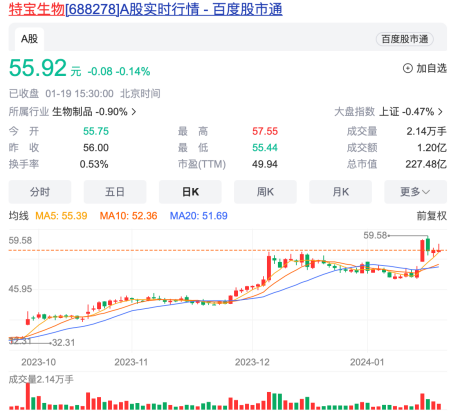Click the 换手率 value 0.53%
Viewport: 459px width, 413px height.
click(94, 164)
